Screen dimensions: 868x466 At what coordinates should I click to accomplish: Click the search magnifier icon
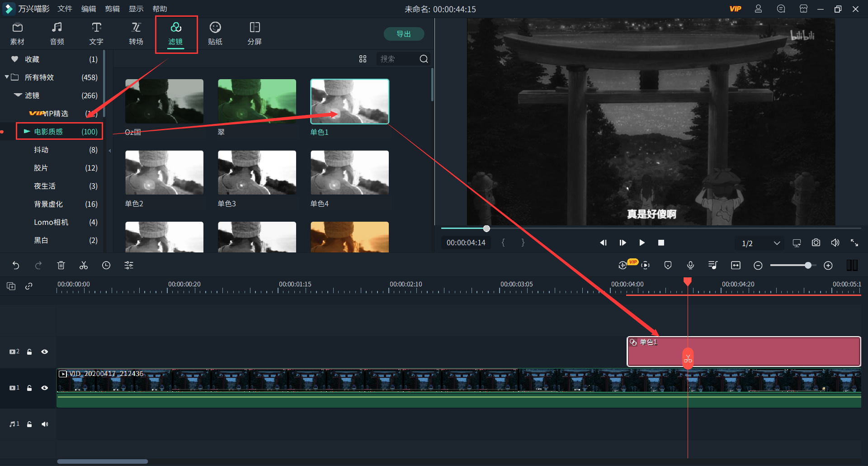(424, 59)
